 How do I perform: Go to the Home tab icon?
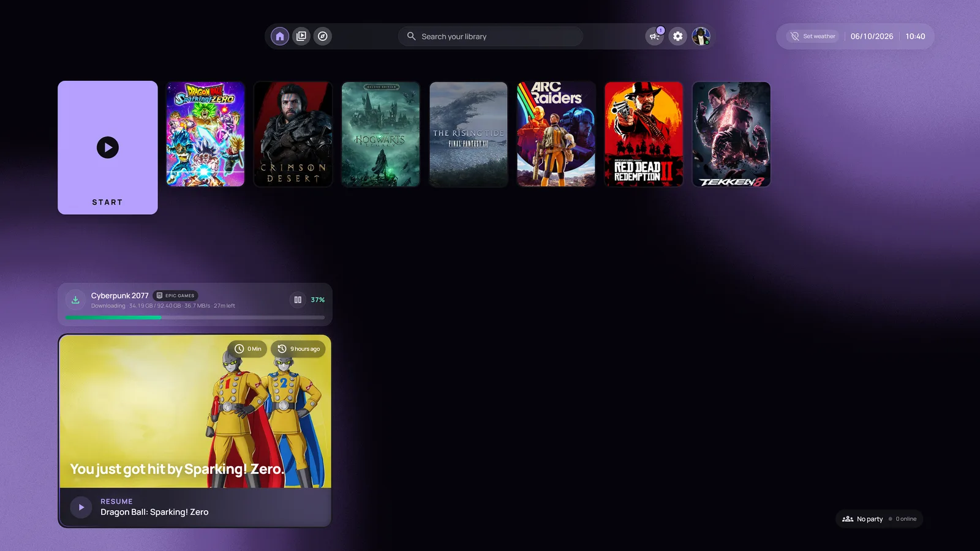pyautogui.click(x=280, y=36)
